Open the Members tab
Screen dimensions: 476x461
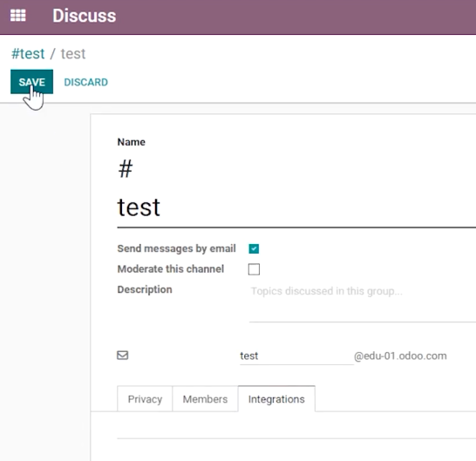[x=205, y=399]
